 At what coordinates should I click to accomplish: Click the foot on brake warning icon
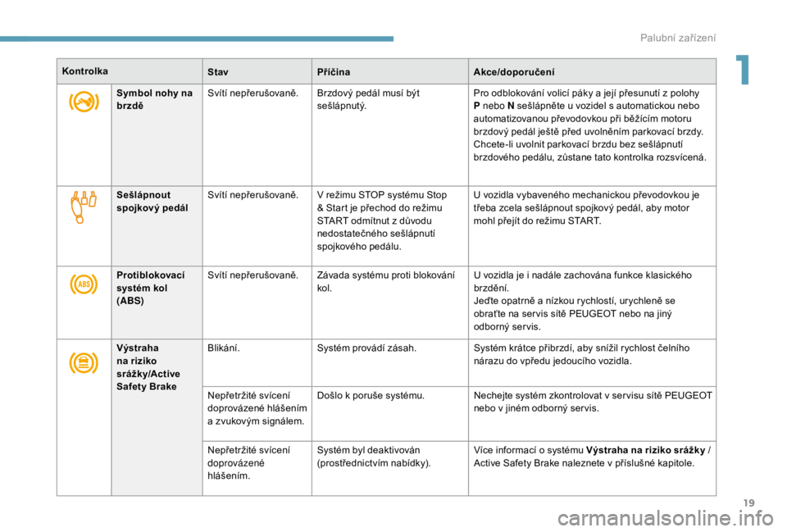point(84,102)
